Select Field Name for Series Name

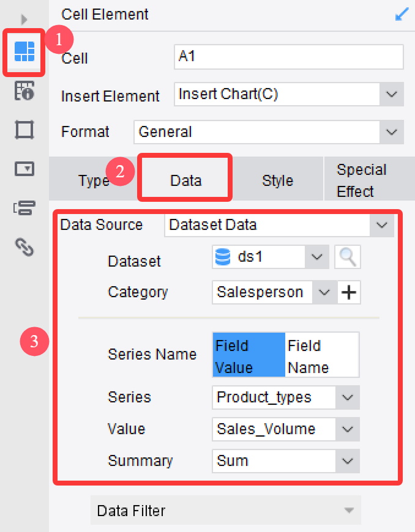click(x=322, y=355)
